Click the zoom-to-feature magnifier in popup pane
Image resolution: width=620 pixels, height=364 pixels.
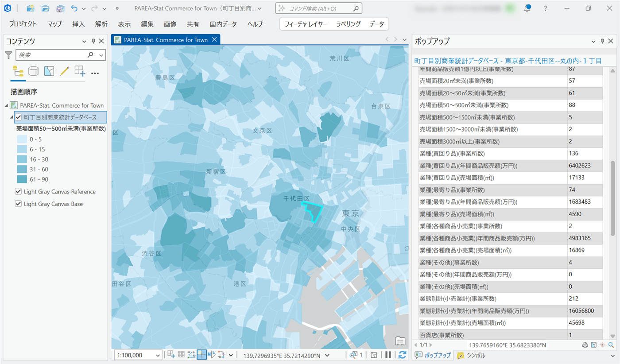[x=611, y=345]
